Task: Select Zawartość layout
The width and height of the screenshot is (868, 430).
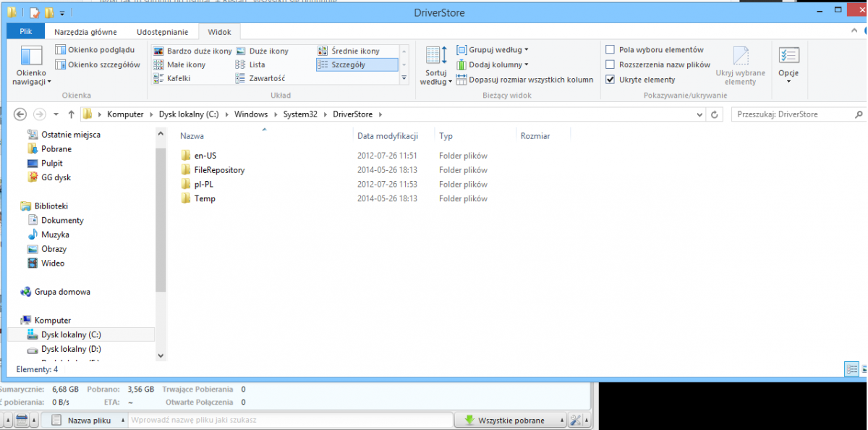Action: (x=260, y=78)
